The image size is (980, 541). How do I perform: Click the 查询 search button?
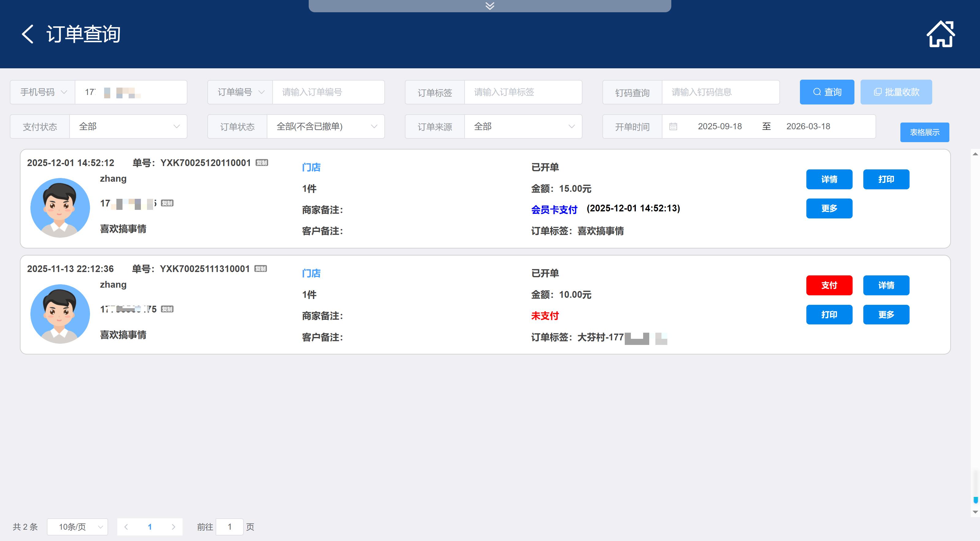(827, 92)
